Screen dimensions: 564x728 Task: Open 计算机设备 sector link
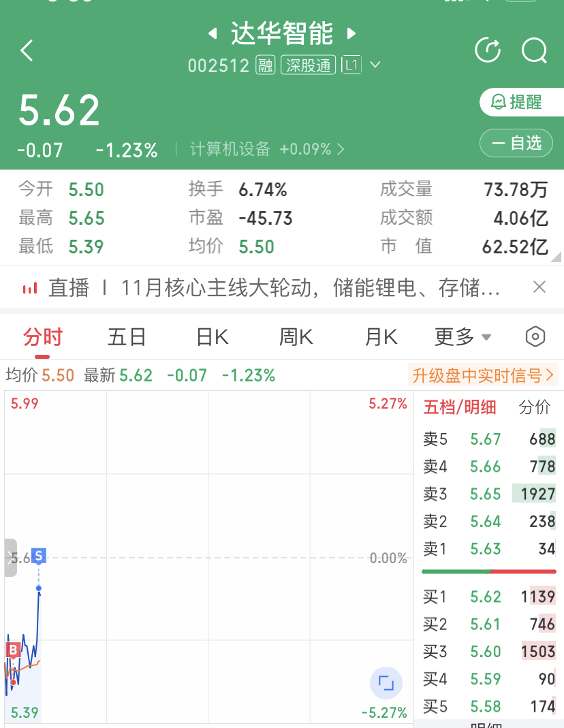coord(267,149)
